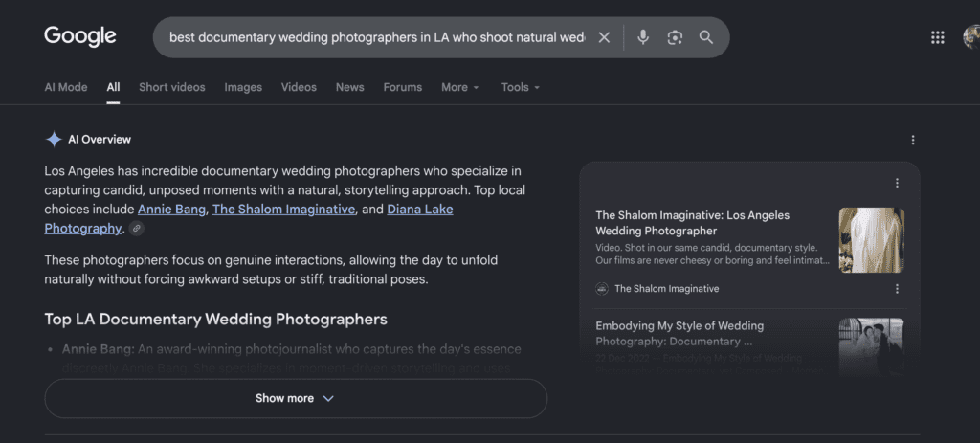Viewport: 980px width, 443px height.
Task: Expand the More search filters dropdown
Action: coord(460,87)
